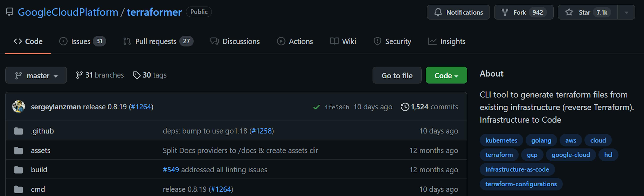View the 30 tags link

(x=149, y=75)
